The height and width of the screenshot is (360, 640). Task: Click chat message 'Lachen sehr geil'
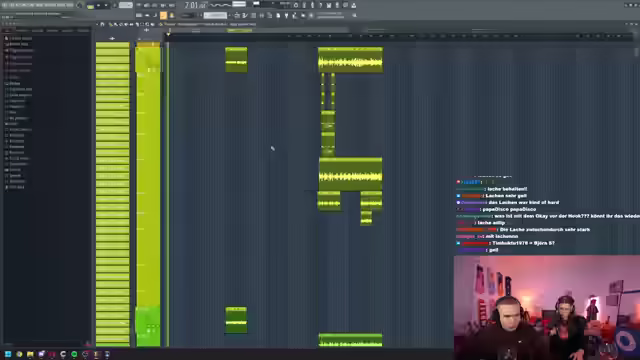(506, 196)
